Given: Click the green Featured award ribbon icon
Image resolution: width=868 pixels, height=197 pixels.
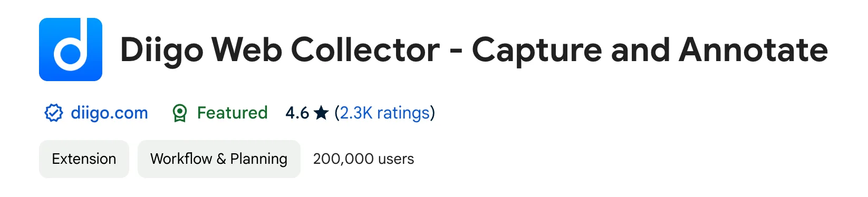Looking at the screenshot, I should 180,113.
